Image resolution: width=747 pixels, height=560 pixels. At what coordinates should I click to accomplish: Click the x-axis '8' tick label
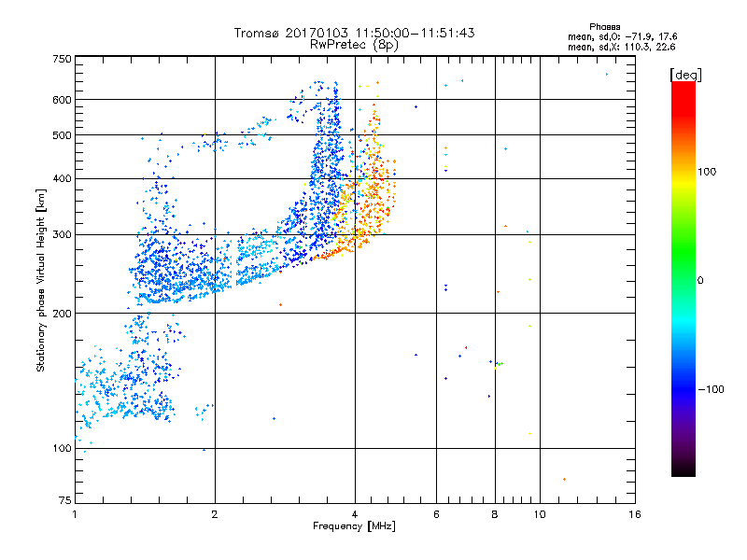click(495, 514)
